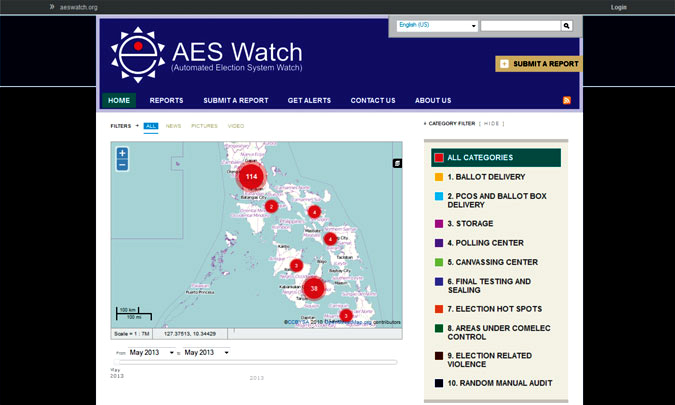Open the language dropdown English (US)
The height and width of the screenshot is (405, 675).
(x=437, y=25)
